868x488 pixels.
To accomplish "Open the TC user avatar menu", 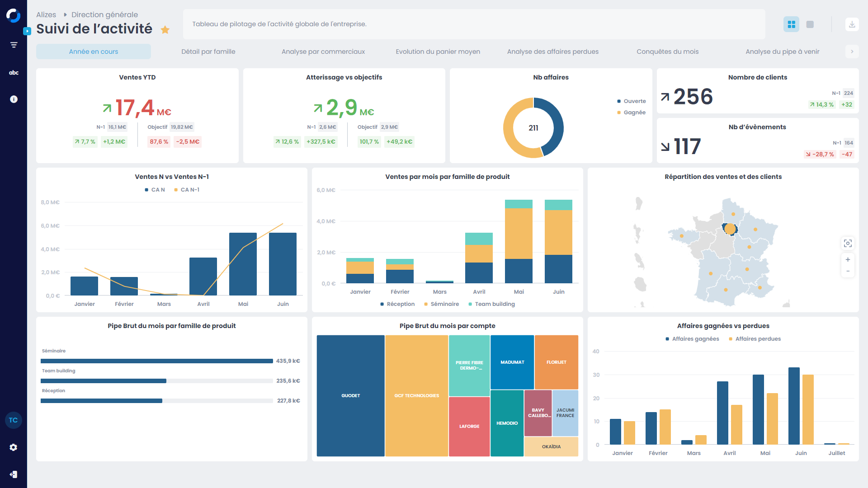I will [14, 420].
